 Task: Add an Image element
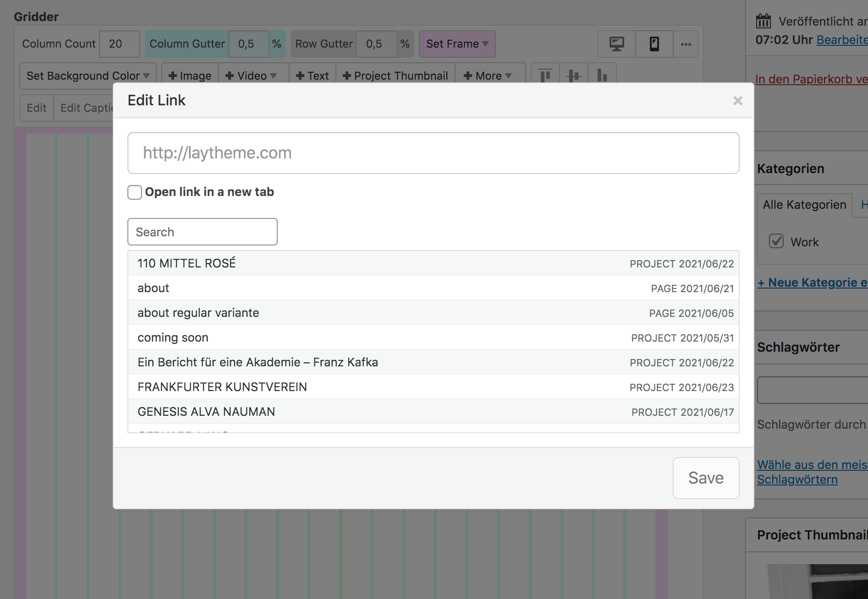pyautogui.click(x=190, y=76)
